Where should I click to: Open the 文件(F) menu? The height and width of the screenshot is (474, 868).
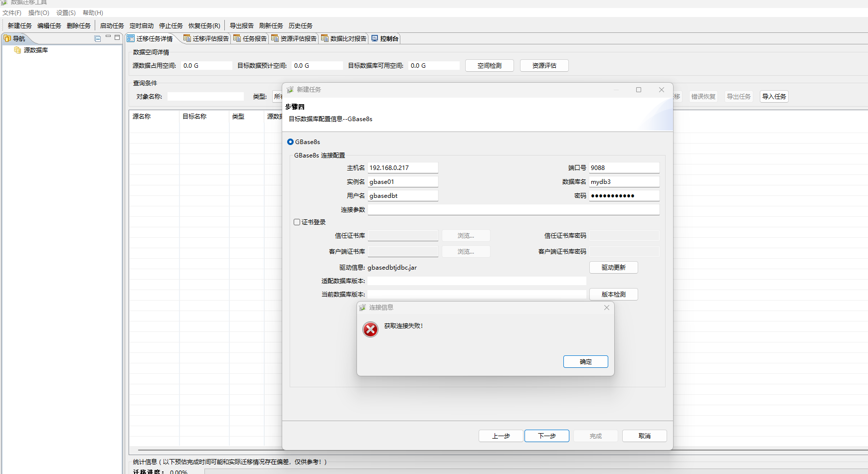pyautogui.click(x=12, y=13)
